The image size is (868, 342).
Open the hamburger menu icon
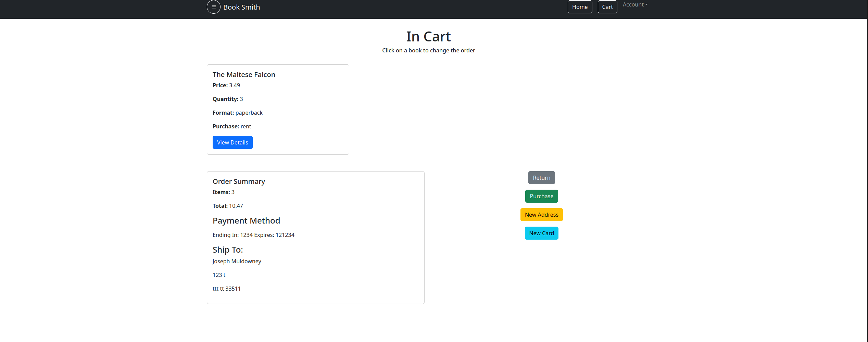(x=213, y=7)
